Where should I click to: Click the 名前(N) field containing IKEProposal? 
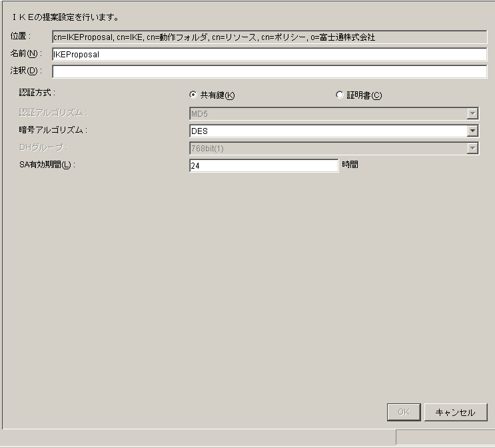click(270, 55)
